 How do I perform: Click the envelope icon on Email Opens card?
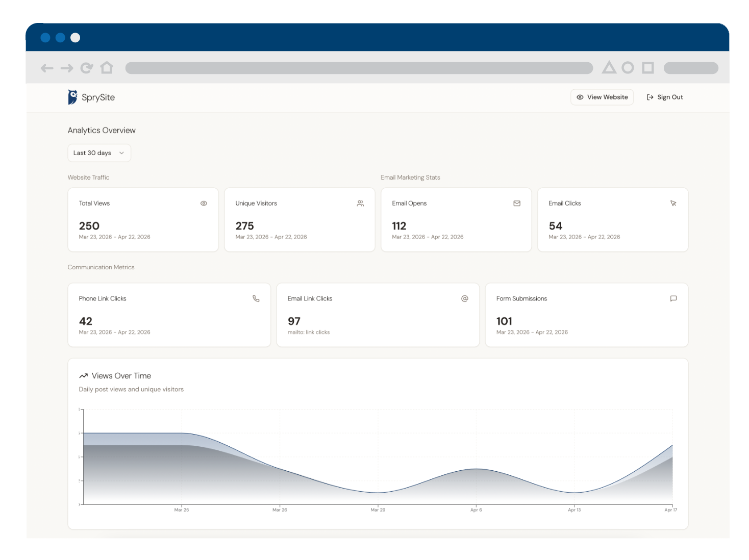click(x=517, y=203)
